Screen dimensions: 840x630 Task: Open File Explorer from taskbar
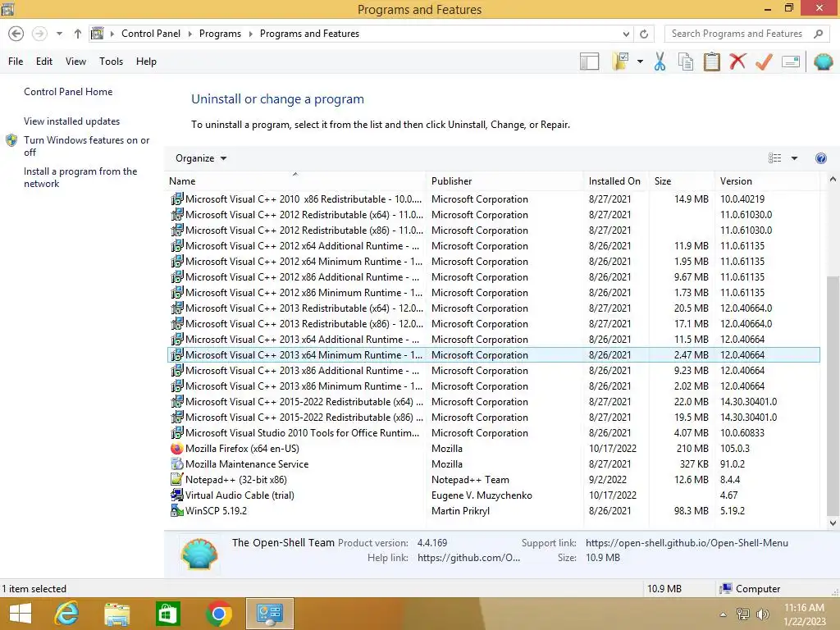click(x=116, y=614)
